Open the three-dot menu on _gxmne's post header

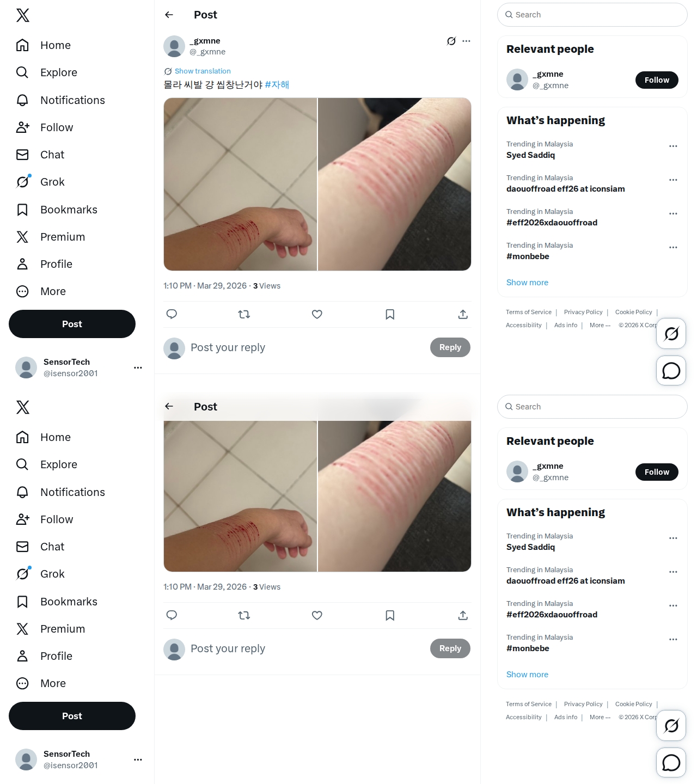point(467,41)
